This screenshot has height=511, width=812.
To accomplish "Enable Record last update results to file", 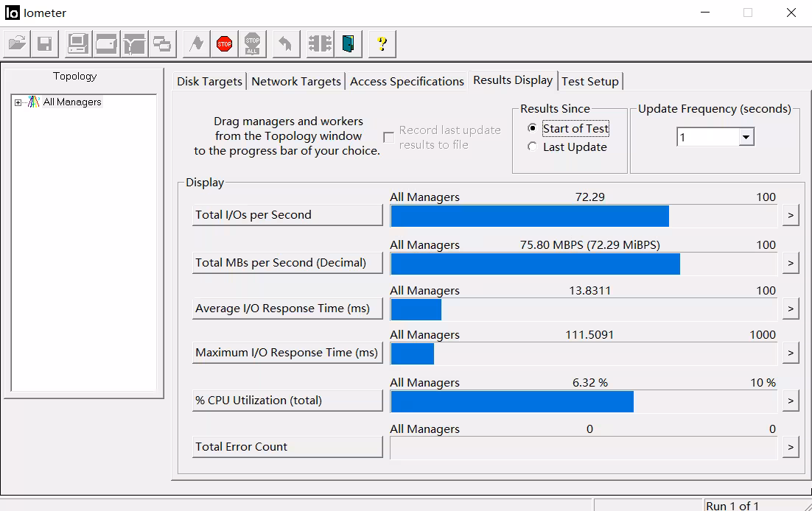I will coord(388,137).
